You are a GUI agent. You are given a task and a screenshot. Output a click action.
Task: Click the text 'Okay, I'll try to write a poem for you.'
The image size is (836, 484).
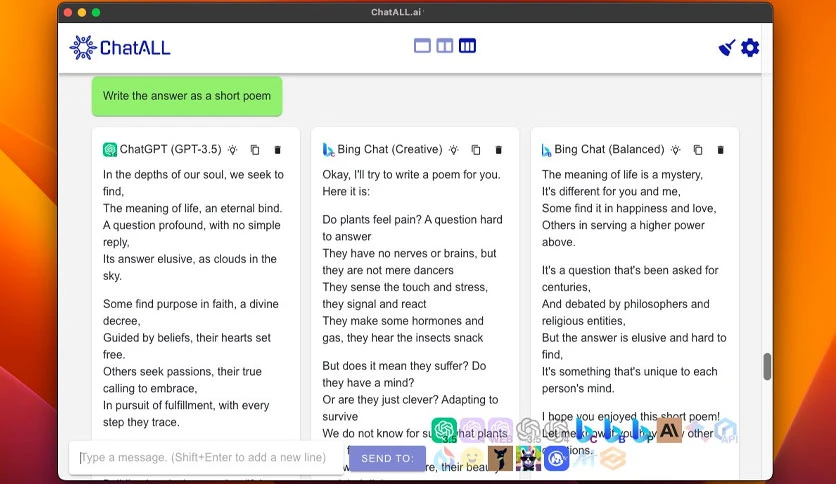(x=411, y=174)
